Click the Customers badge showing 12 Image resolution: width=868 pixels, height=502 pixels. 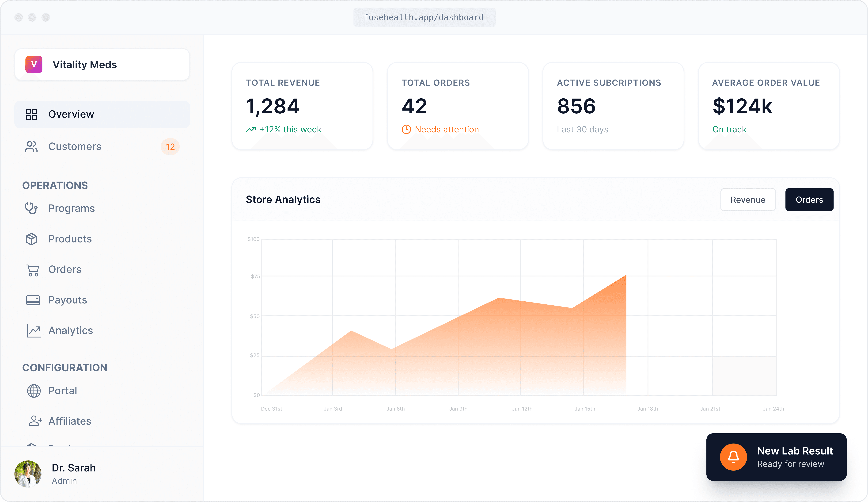[x=170, y=147]
